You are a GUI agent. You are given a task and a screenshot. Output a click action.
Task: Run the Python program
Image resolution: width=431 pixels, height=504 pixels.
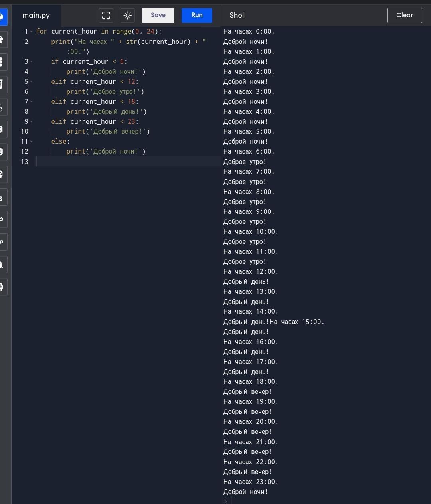coord(197,15)
